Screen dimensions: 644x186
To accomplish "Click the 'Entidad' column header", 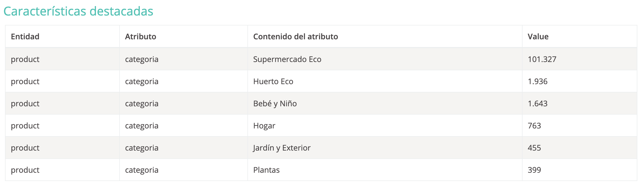I will [25, 37].
